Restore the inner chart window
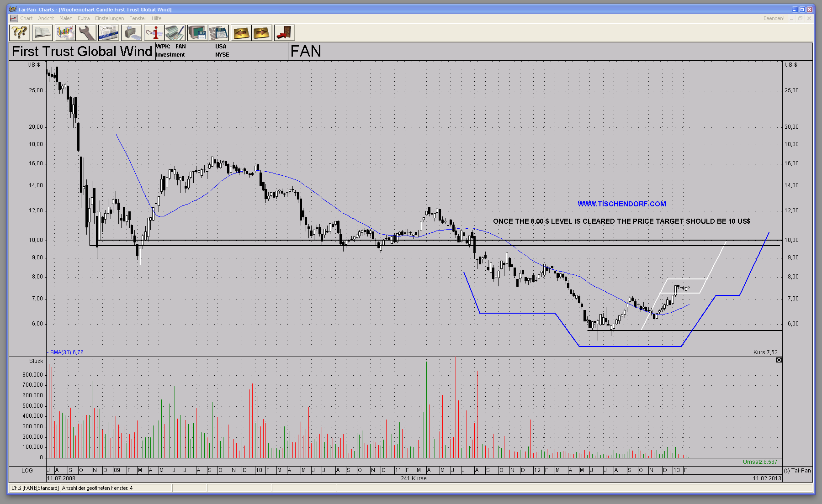The image size is (822, 504). [x=800, y=19]
